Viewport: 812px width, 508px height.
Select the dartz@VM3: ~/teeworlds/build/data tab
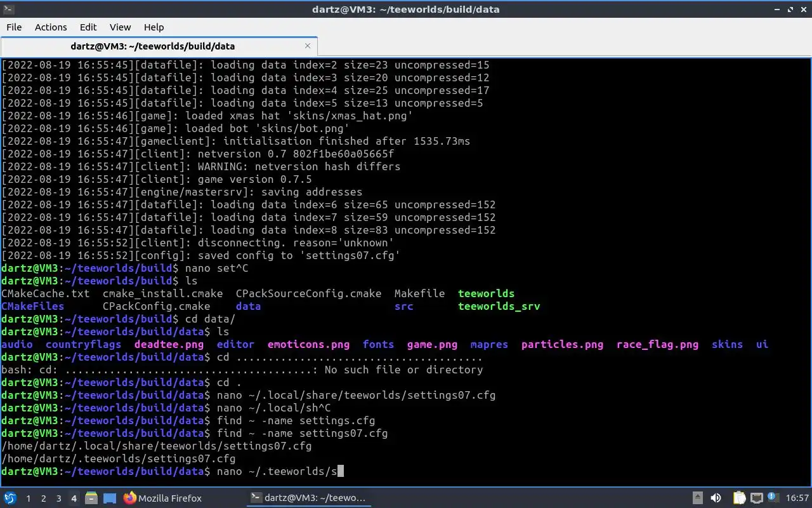click(159, 46)
